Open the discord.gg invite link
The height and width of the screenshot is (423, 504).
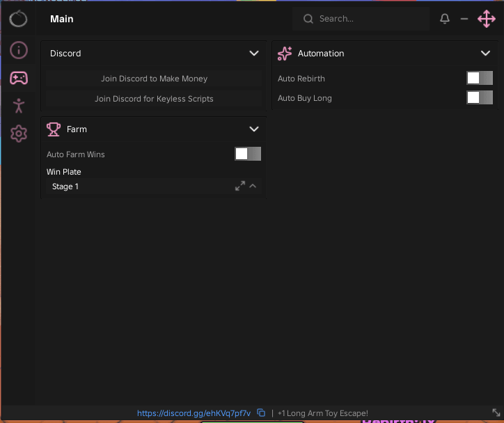tap(194, 413)
